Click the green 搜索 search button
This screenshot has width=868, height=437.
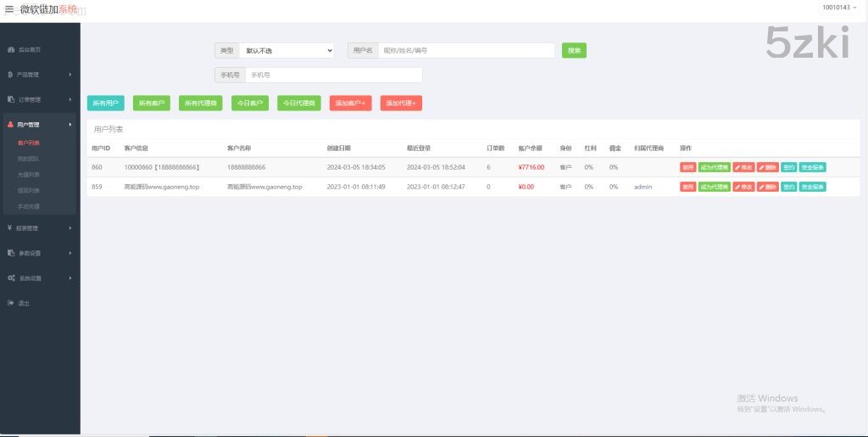pyautogui.click(x=574, y=51)
